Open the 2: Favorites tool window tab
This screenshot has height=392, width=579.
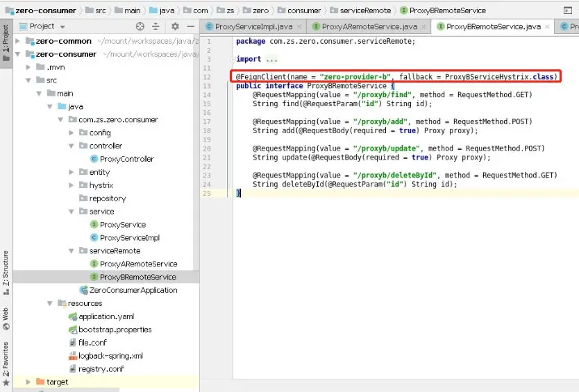[6, 364]
